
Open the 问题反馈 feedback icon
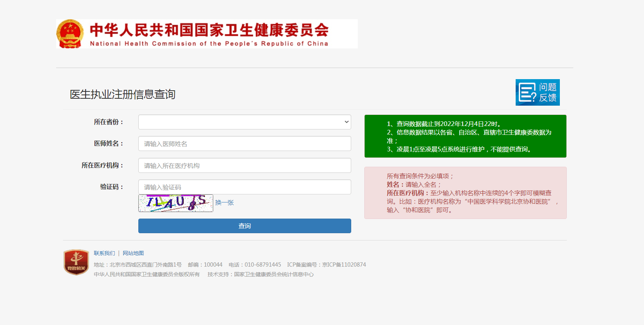(538, 92)
